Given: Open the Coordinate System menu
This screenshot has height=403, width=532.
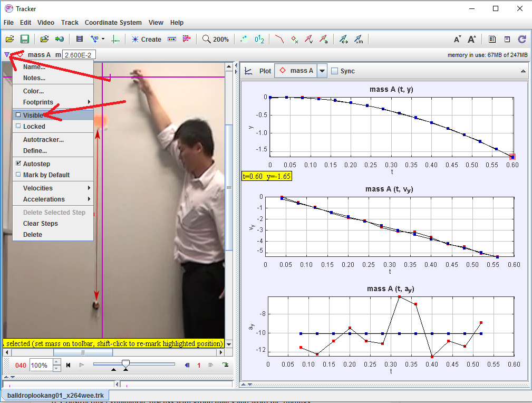Looking at the screenshot, I should click(x=113, y=22).
